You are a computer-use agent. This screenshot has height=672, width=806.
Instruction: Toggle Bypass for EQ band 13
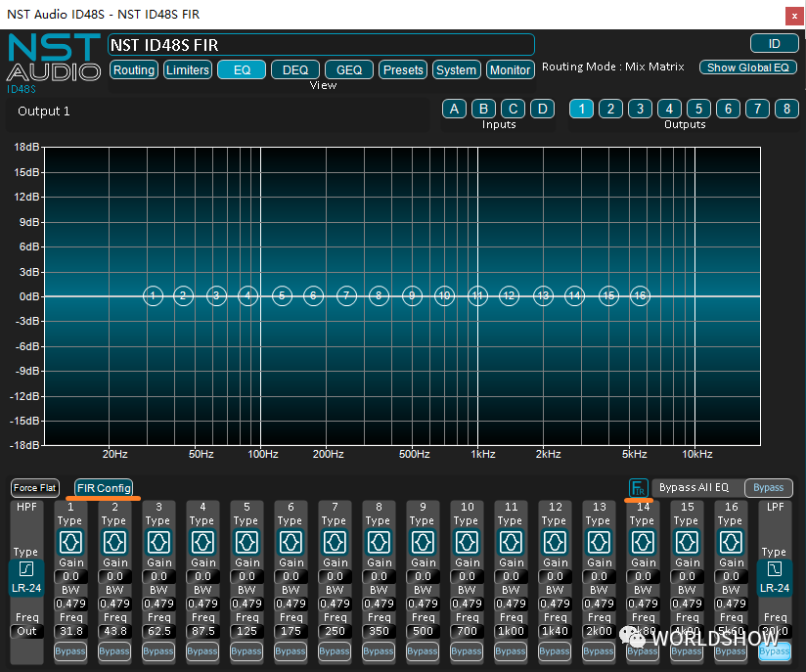pos(599,650)
